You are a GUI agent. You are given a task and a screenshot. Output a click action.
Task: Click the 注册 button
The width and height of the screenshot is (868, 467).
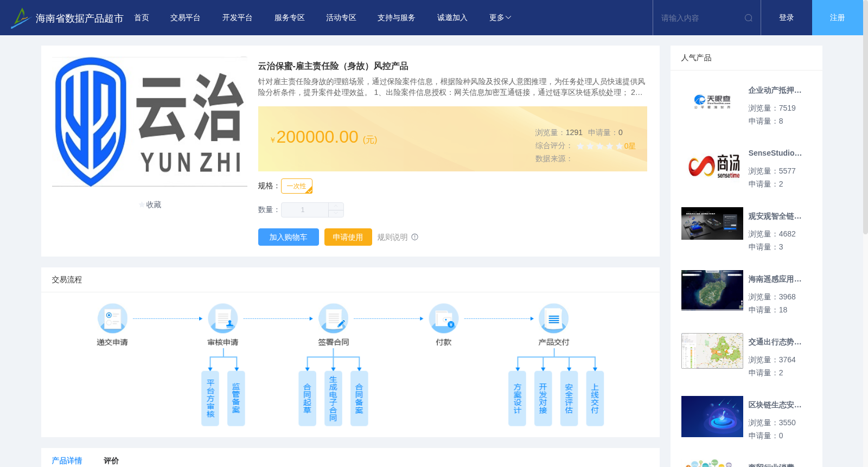[x=838, y=18]
